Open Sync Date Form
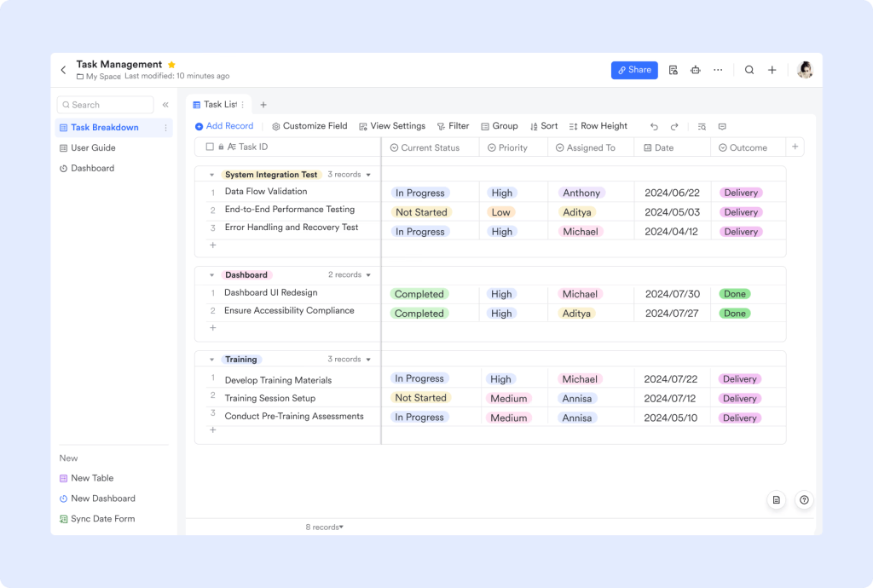The width and height of the screenshot is (873, 588). pyautogui.click(x=97, y=519)
